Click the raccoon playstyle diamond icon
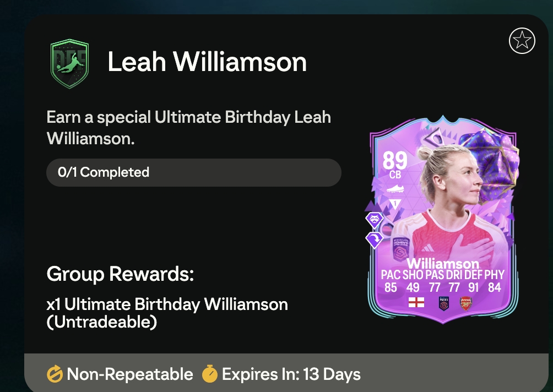The image size is (553, 392). click(374, 220)
